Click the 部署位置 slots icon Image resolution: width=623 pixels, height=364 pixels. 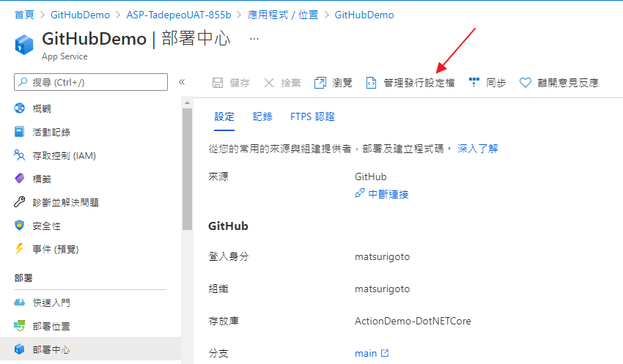pos(19,326)
